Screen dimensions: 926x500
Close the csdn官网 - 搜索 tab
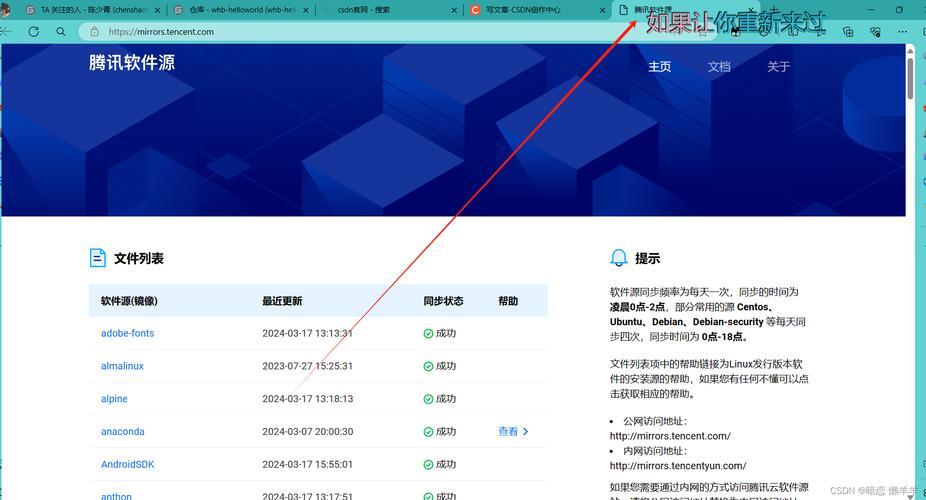click(x=454, y=10)
